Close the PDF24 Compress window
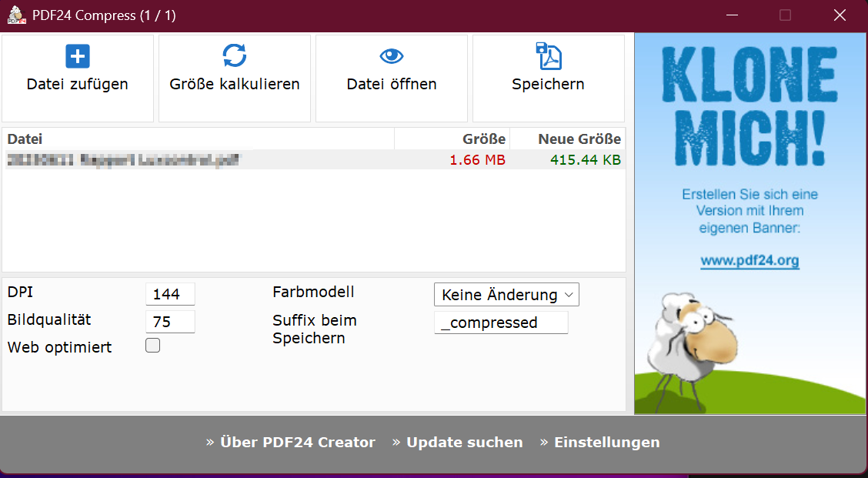The height and width of the screenshot is (478, 868). click(840, 15)
